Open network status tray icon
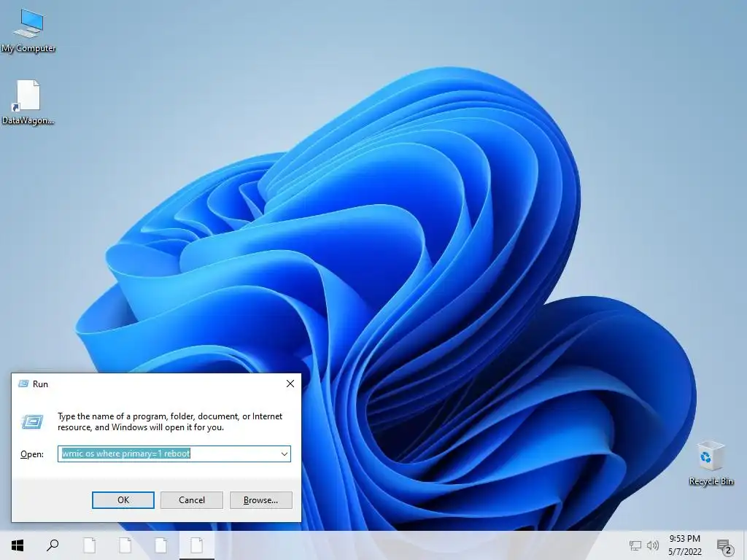This screenshot has width=747, height=560. coord(635,545)
